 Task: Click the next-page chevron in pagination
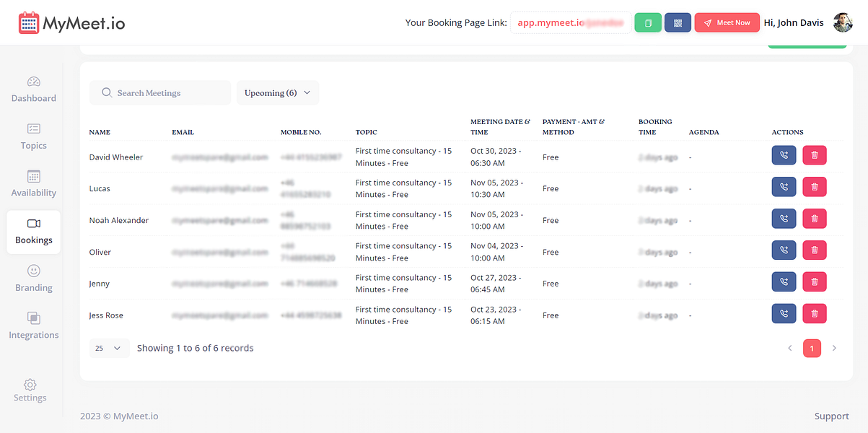pyautogui.click(x=836, y=348)
